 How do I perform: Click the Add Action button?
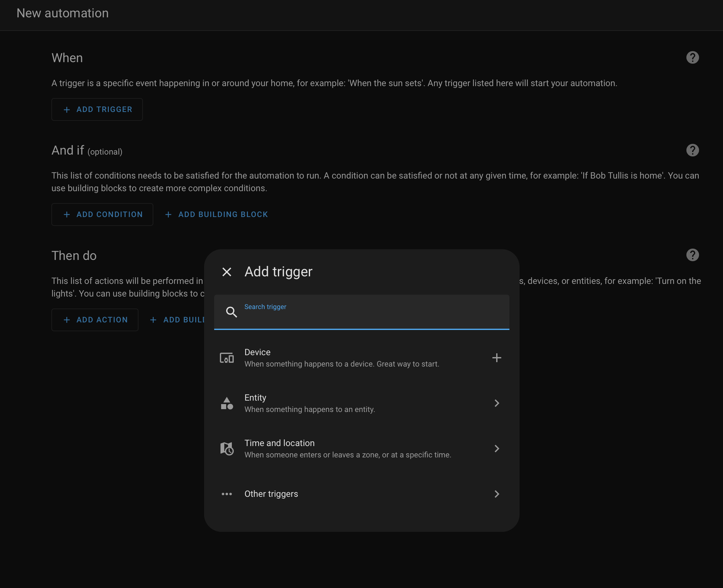[95, 320]
